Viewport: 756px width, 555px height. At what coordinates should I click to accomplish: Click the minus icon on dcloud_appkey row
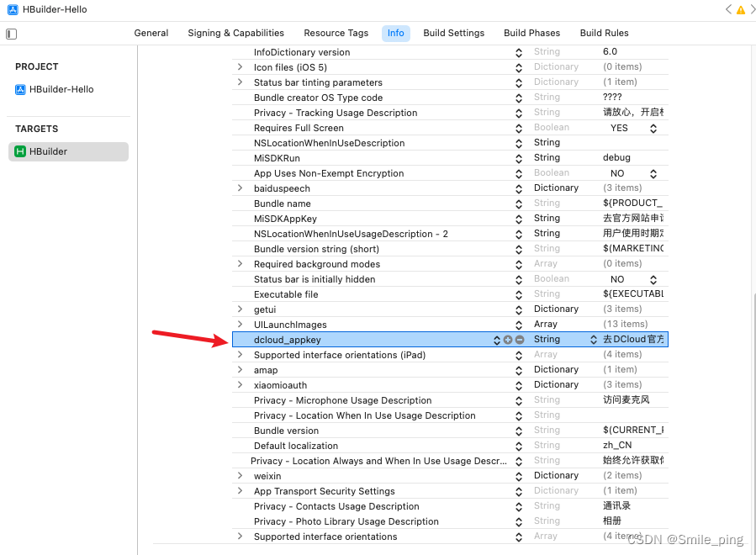pyautogui.click(x=520, y=340)
